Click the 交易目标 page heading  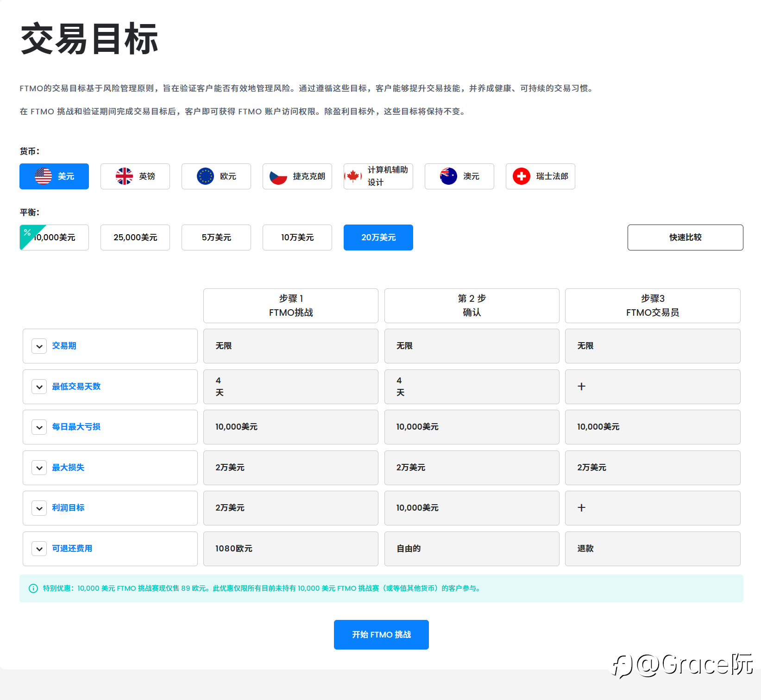[x=89, y=39]
